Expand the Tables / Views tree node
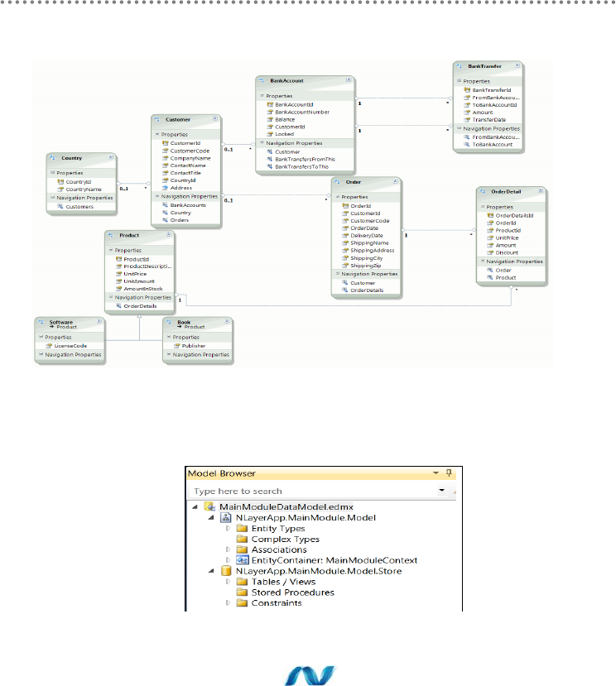The width and height of the screenshot is (616, 686). 228,582
